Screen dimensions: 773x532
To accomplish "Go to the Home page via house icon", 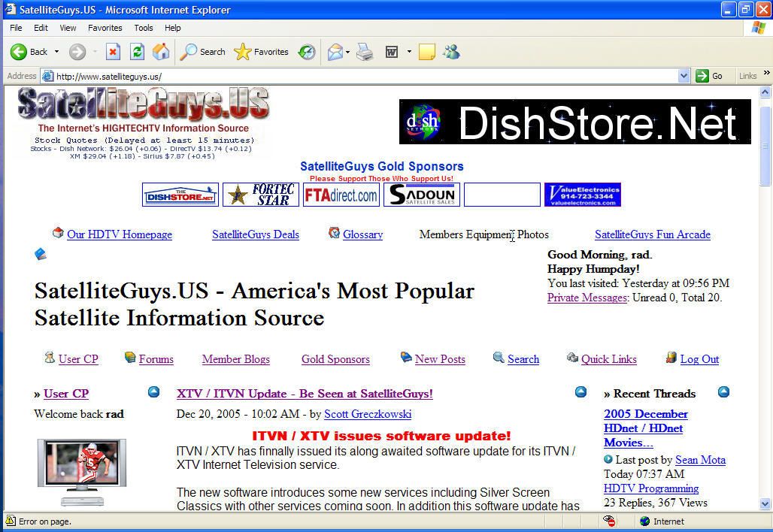I will click(161, 52).
